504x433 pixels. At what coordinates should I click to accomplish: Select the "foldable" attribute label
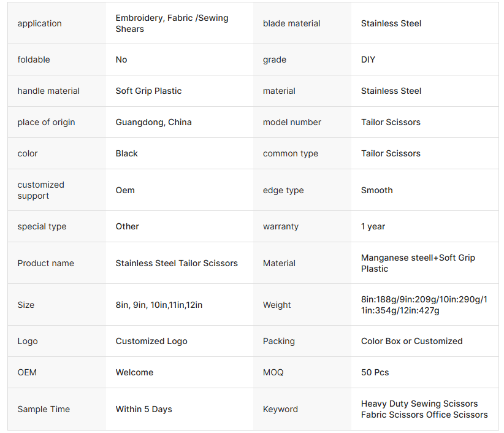pos(34,59)
